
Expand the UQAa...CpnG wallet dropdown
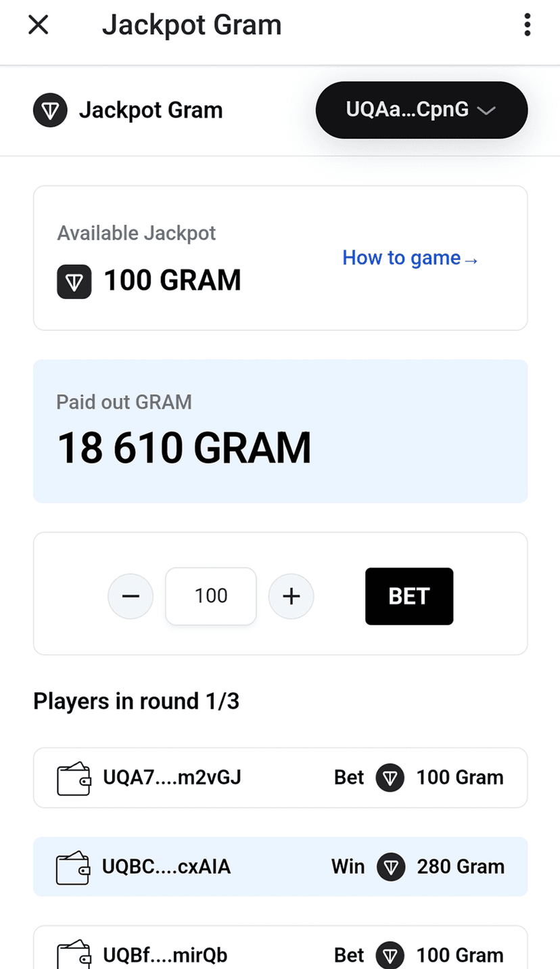click(421, 110)
